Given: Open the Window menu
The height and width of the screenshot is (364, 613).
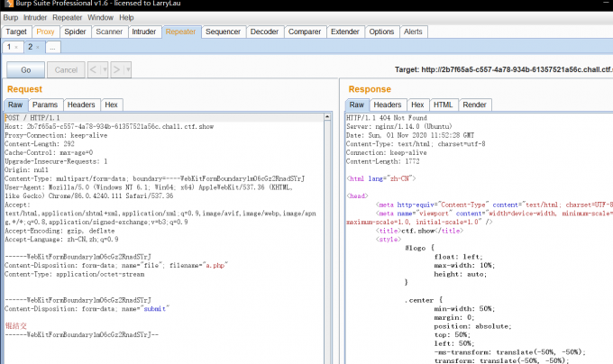Looking at the screenshot, I should click(x=100, y=18).
